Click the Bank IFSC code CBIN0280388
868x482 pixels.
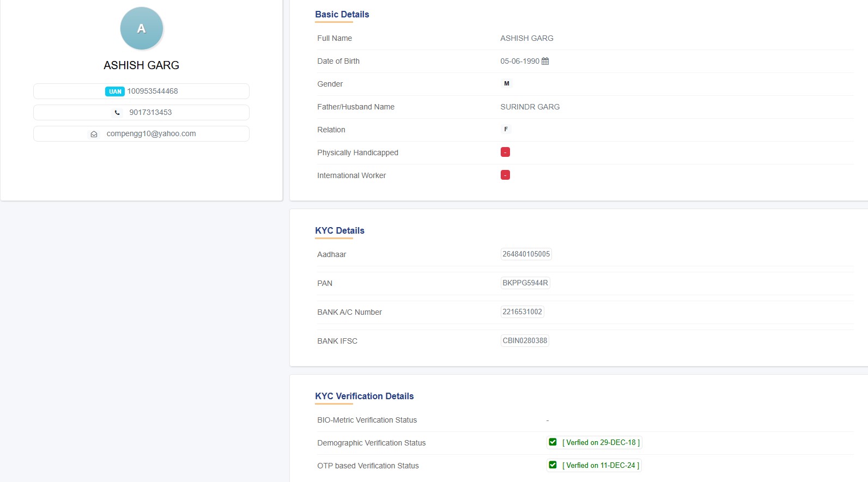(524, 341)
